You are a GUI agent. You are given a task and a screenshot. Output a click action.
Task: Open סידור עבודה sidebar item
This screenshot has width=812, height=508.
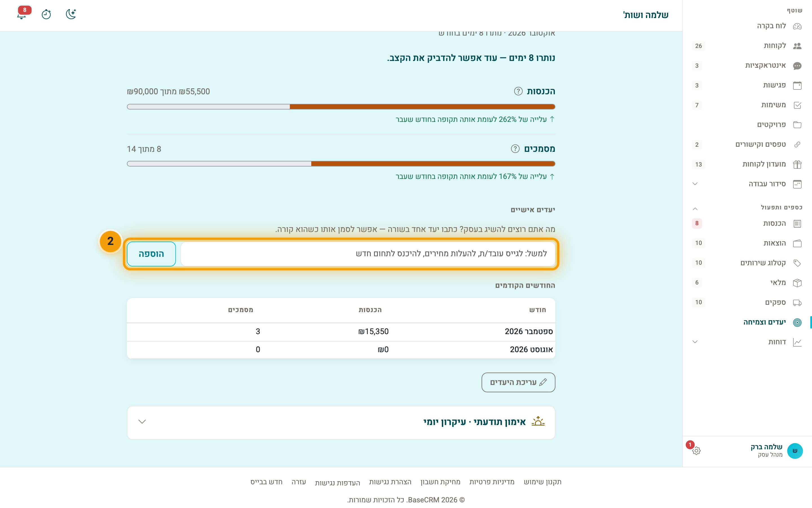[x=747, y=184]
